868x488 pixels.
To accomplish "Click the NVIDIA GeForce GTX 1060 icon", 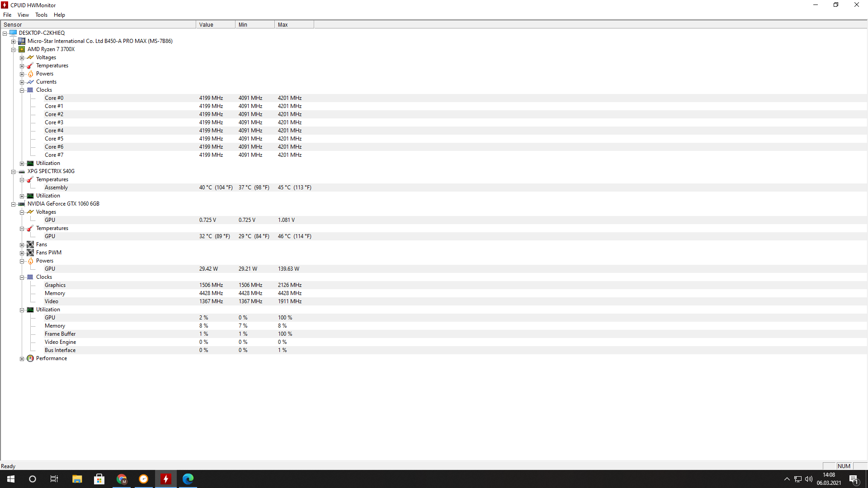I will [x=22, y=204].
